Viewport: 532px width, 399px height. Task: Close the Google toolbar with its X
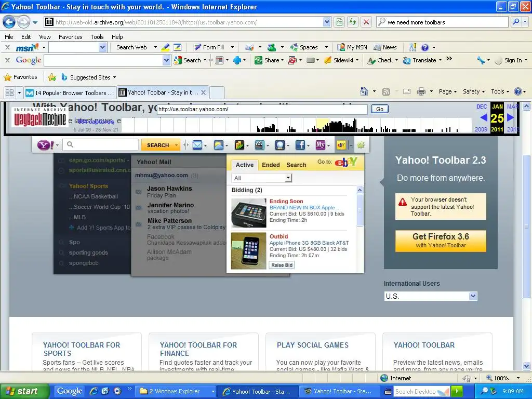coord(7,60)
